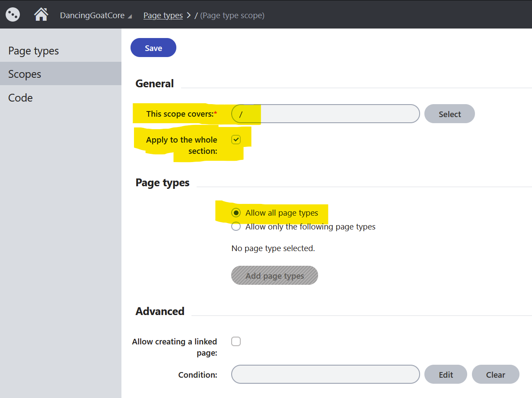532x398 pixels.
Task: Focus the 'This scope covers' path field
Action: [x=325, y=114]
